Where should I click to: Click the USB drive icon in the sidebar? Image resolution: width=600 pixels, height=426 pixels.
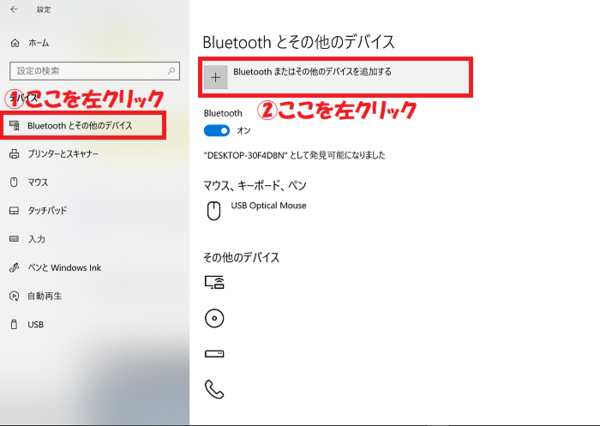[x=14, y=324]
